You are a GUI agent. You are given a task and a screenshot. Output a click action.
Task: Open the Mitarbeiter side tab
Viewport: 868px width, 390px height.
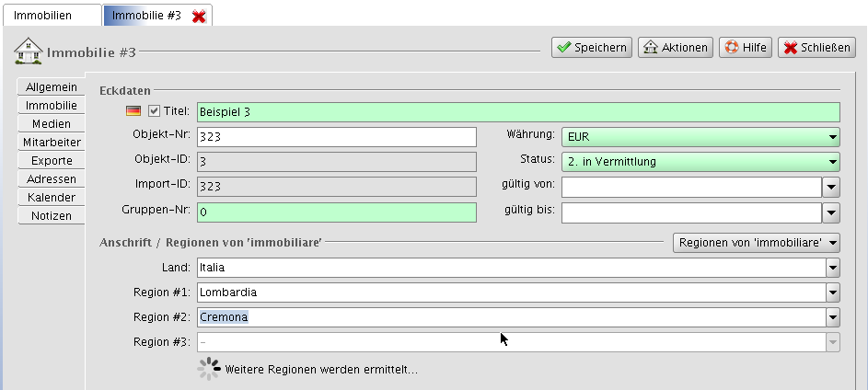51,143
